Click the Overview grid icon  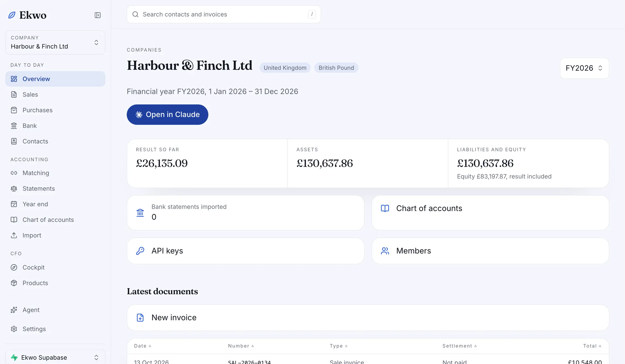pos(14,79)
